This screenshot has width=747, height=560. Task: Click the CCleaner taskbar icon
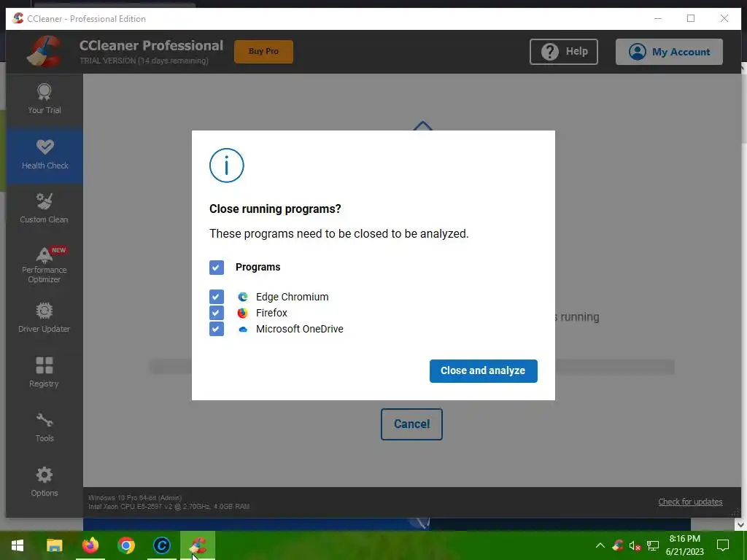coord(198,545)
